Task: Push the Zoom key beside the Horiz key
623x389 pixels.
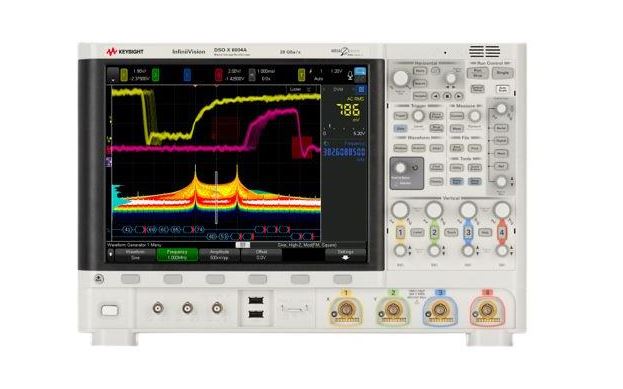Action: coord(435,71)
